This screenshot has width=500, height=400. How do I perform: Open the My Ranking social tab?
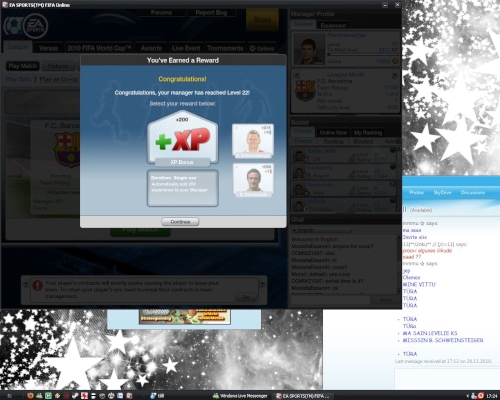[368, 132]
